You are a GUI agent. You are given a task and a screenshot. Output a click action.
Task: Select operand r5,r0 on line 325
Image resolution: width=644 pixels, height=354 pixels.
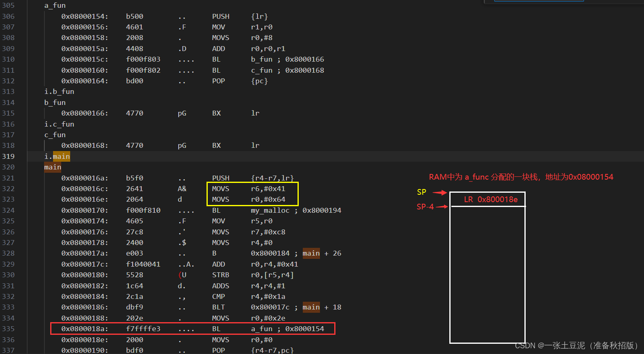tap(262, 221)
